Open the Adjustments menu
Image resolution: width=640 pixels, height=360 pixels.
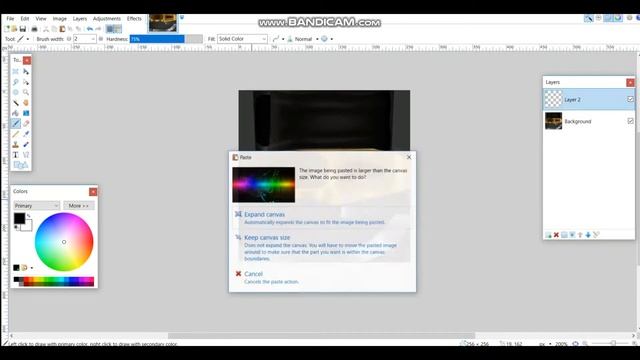click(x=107, y=19)
